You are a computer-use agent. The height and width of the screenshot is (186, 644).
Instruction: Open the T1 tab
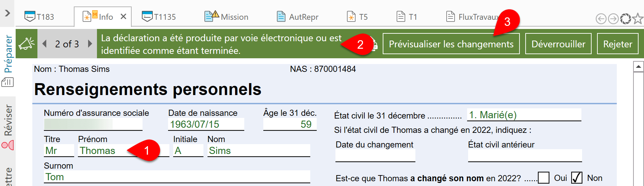[x=407, y=17]
